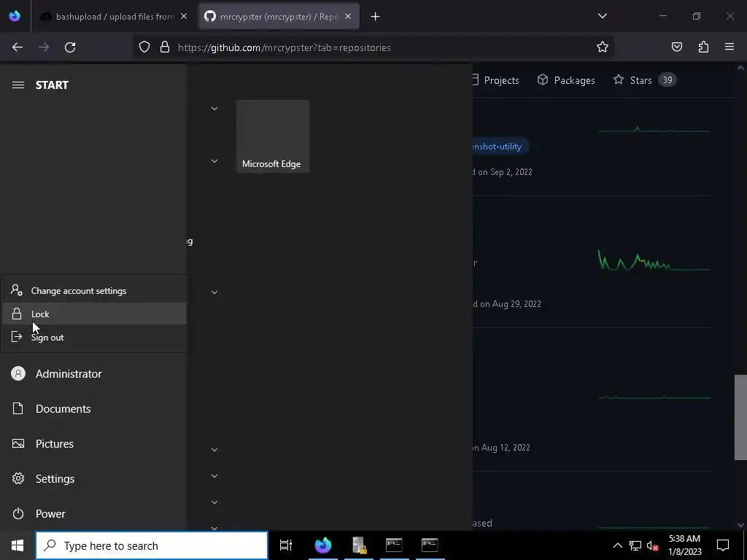Expand the second app list chevron
Viewport: 747px width, 560px height.
pos(214,161)
